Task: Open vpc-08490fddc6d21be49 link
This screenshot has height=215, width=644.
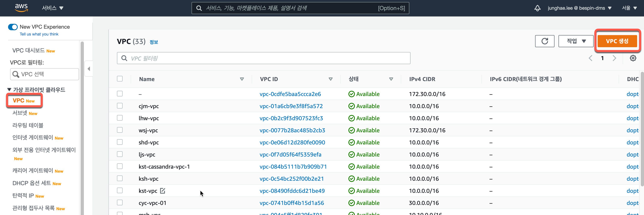Action: click(x=292, y=191)
